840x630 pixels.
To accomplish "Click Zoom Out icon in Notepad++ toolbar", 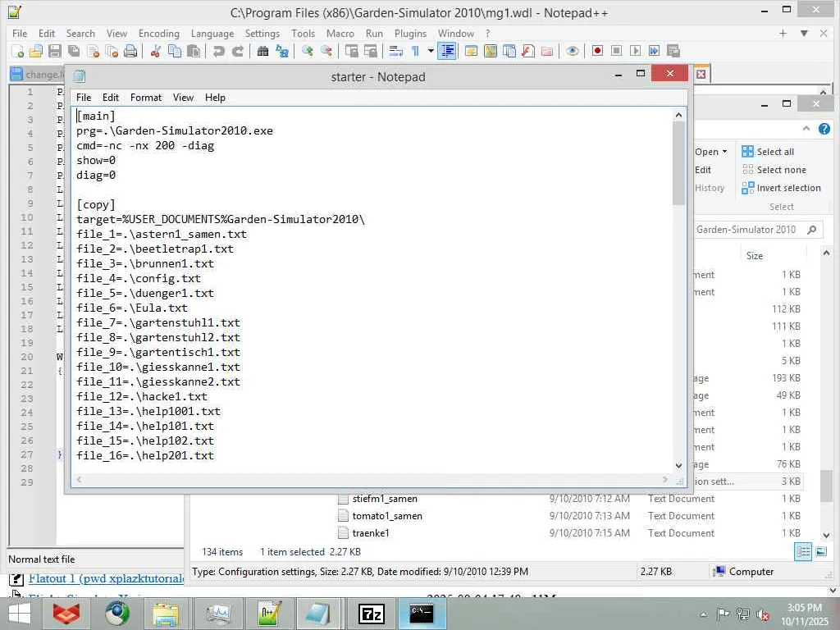I will click(326, 51).
